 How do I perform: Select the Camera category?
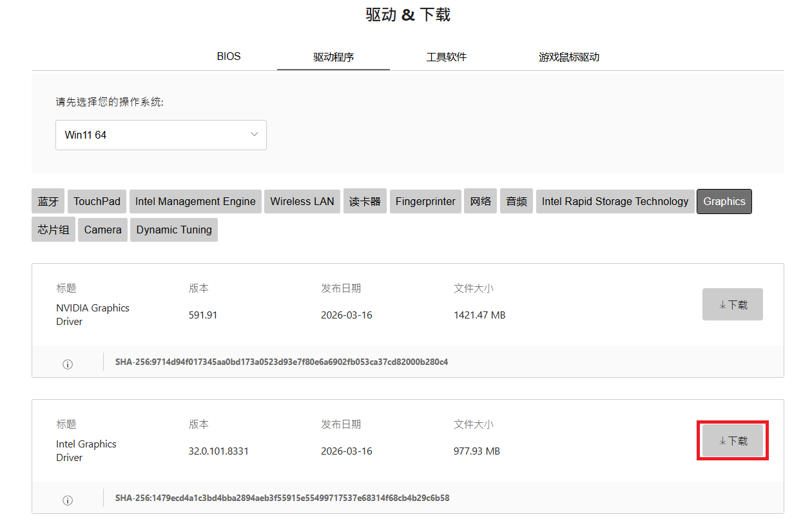[x=102, y=230]
